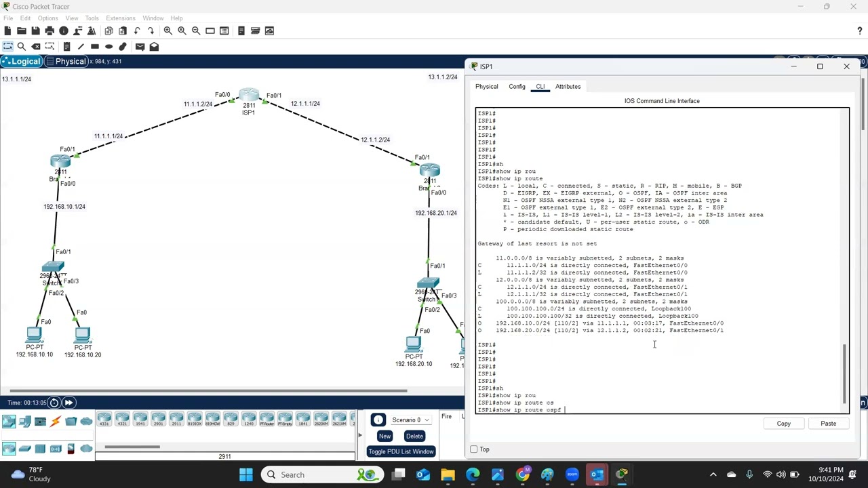Pick the 4331 router model
Screen dimensions: 868x488
click(104, 419)
